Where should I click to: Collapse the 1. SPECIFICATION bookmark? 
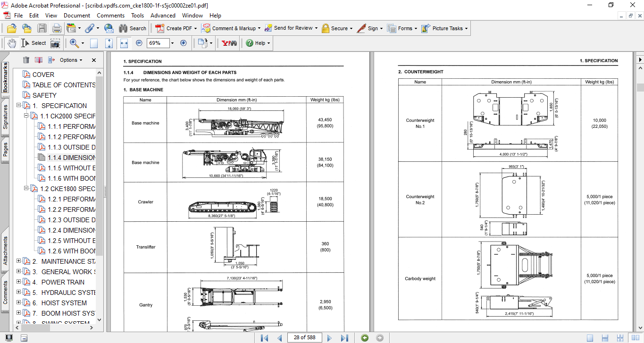[x=19, y=106]
